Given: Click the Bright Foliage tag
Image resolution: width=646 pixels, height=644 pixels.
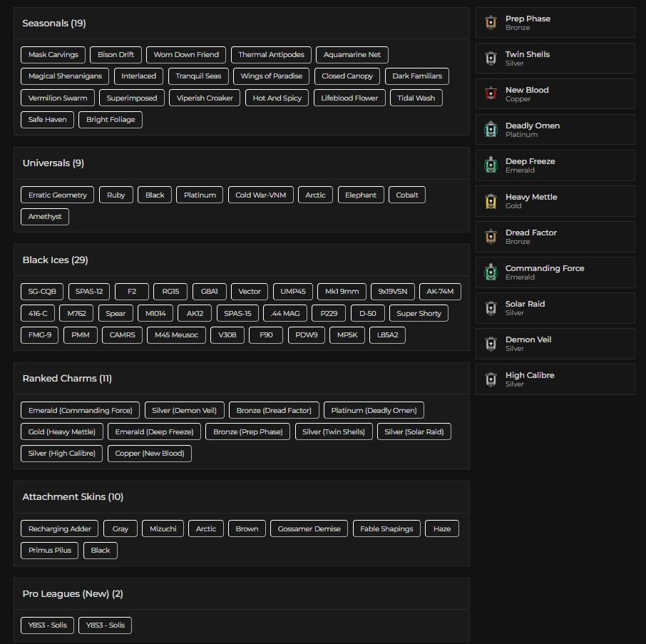Looking at the screenshot, I should (x=111, y=120).
